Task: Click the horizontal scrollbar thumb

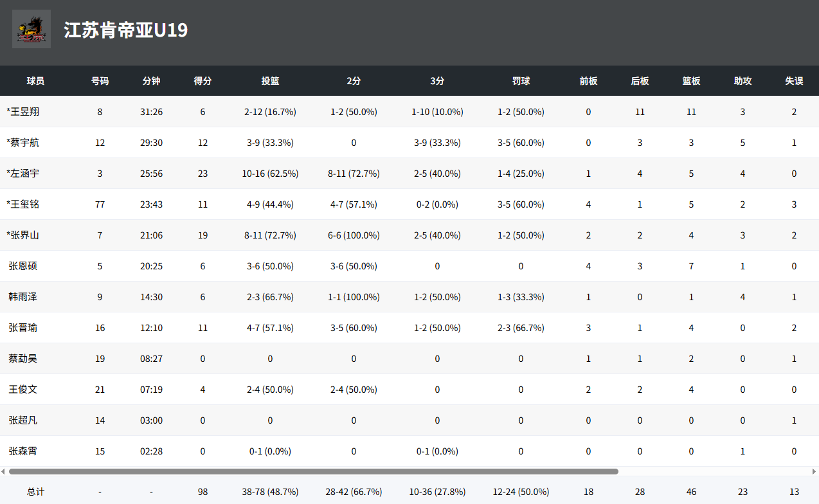Action: [x=314, y=471]
